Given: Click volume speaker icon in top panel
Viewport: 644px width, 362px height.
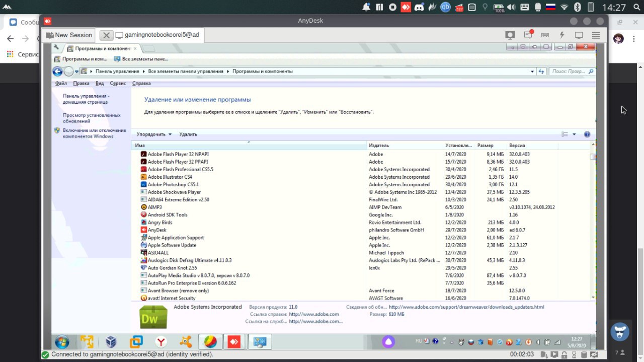Looking at the screenshot, I should tap(512, 7).
